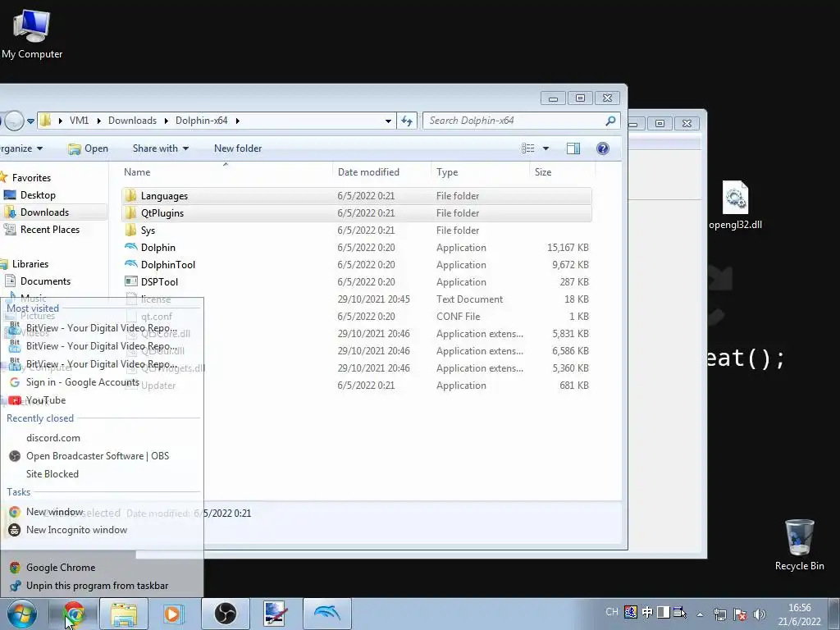The width and height of the screenshot is (840, 630).
Task: Click New folder in toolbar
Action: point(238,148)
